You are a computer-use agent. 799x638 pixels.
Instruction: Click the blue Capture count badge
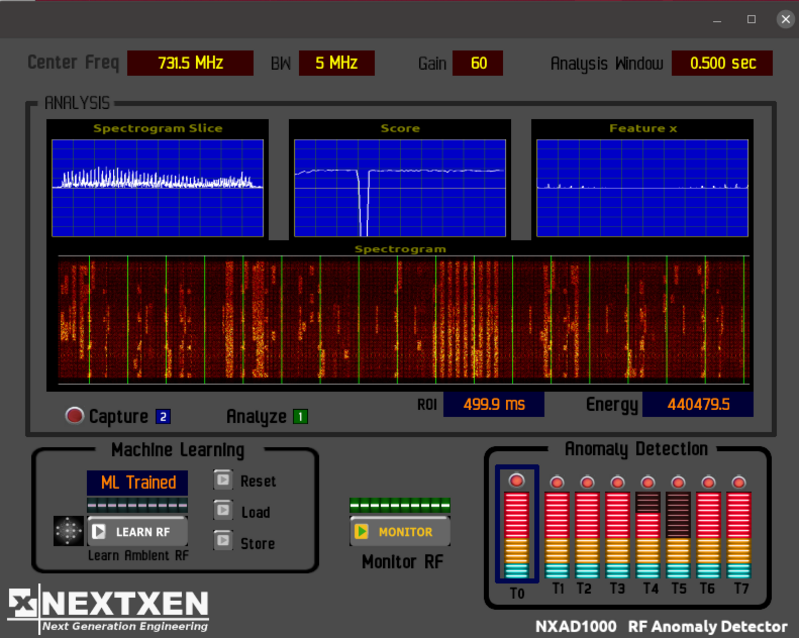pos(163,417)
